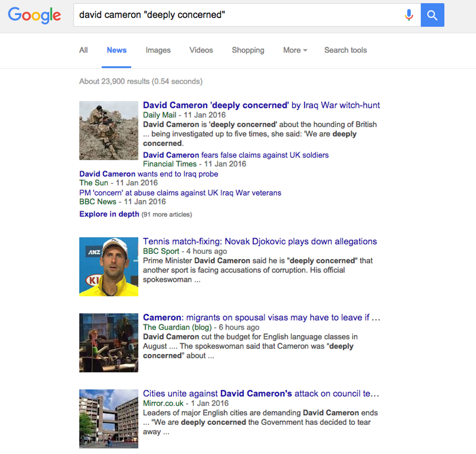
Task: Go to the Videos tab
Action: click(201, 50)
